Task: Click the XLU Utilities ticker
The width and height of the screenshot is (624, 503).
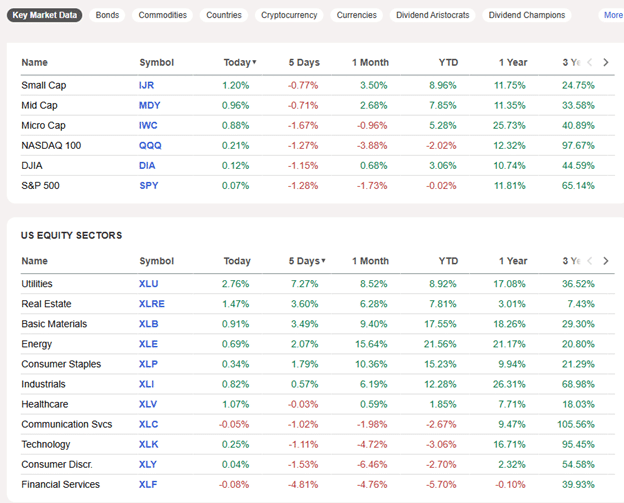Action: point(148,284)
